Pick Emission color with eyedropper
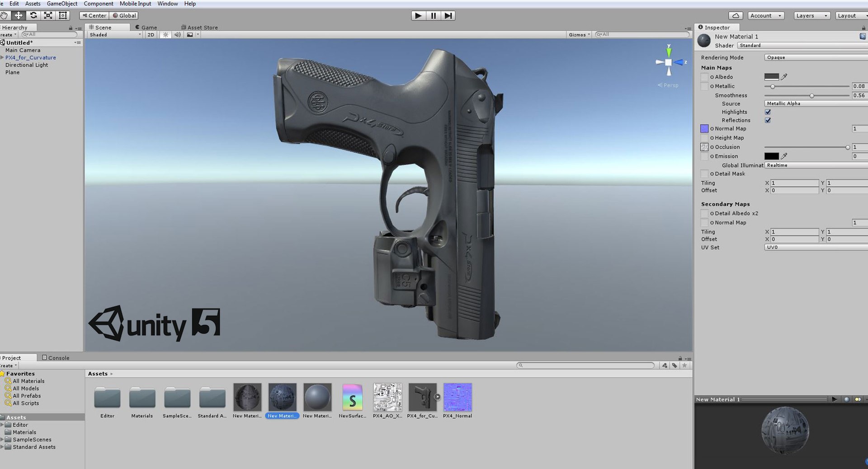This screenshot has width=868, height=469. tap(784, 156)
